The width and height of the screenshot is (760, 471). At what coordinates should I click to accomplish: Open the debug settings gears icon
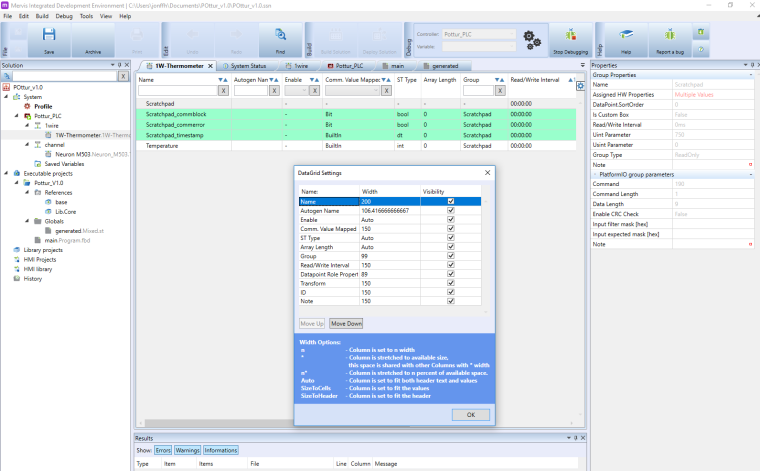click(x=532, y=40)
